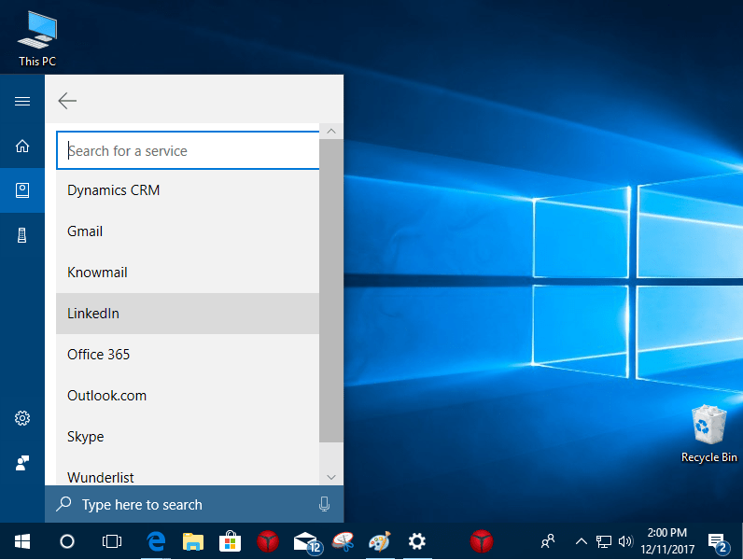Image resolution: width=743 pixels, height=560 pixels.
Task: Click the microphone icon in search bar
Action: (324, 504)
